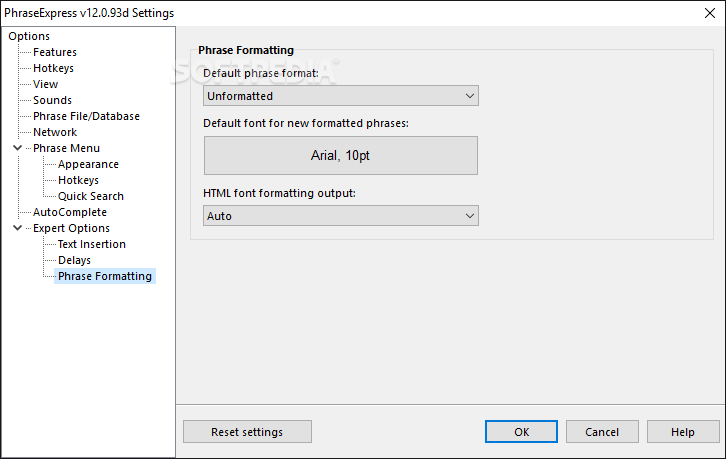Screen dimensions: 726x459
Task: Open Phrase File/Database settings
Action: pos(86,116)
